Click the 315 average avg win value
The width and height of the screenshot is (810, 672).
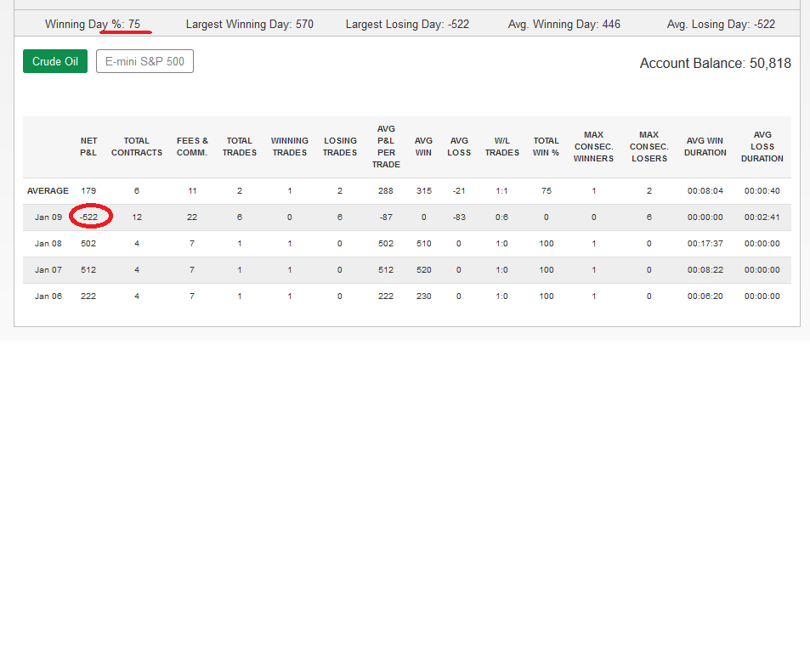[423, 191]
